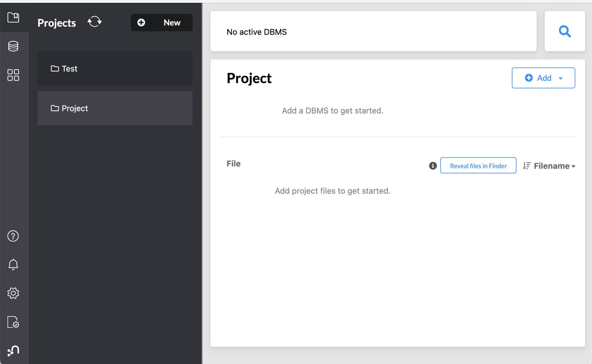Open the software keys document icon
The width and height of the screenshot is (592, 364).
(x=13, y=322)
